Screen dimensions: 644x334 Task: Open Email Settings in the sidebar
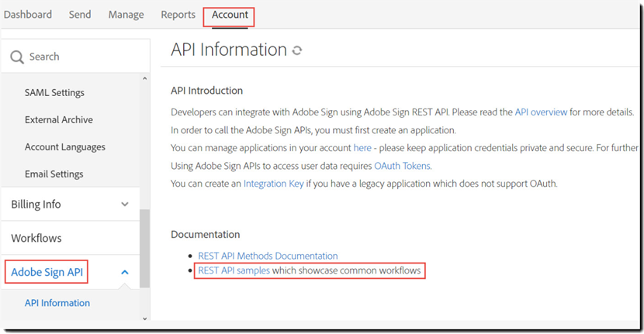point(54,174)
